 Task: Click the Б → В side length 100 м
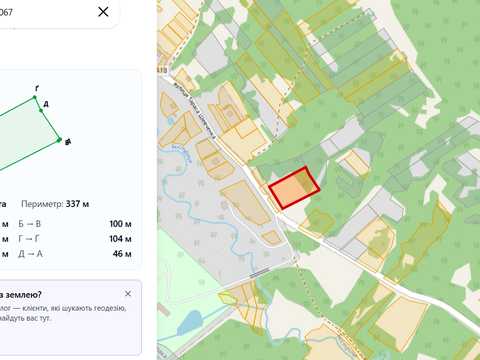[x=120, y=224]
